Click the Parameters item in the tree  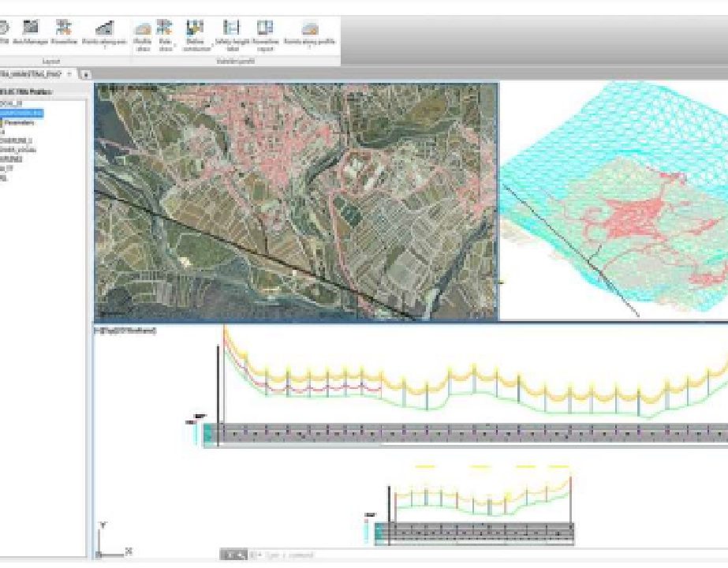click(19, 122)
